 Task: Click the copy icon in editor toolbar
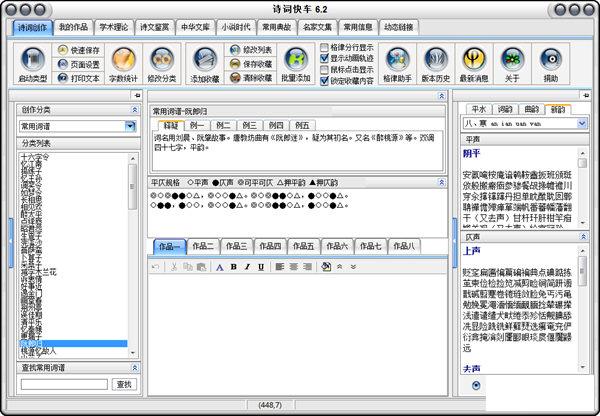[x=188, y=267]
